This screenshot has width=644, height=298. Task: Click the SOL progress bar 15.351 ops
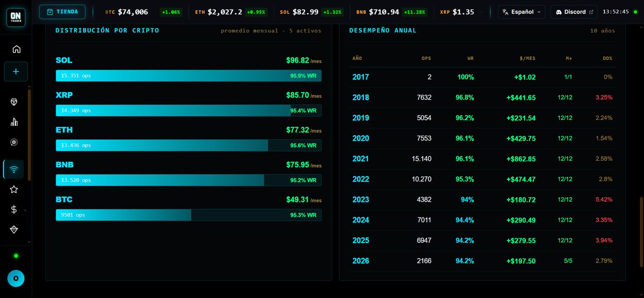[188, 76]
